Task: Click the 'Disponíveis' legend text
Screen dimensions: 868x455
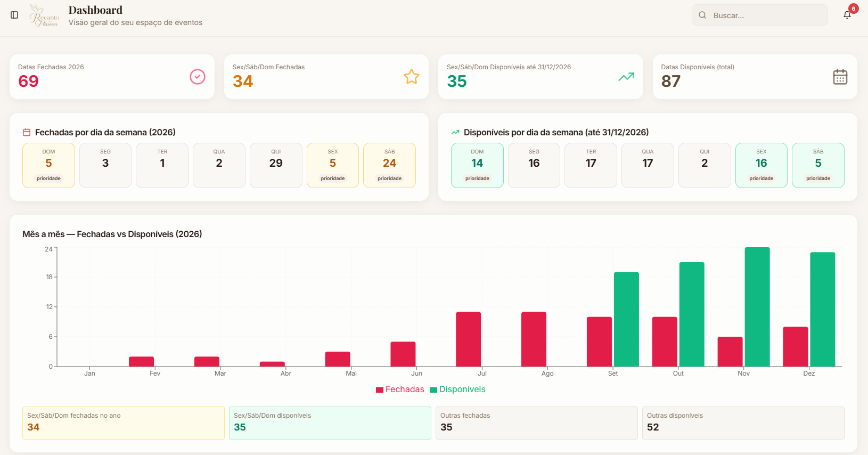Action: point(462,389)
